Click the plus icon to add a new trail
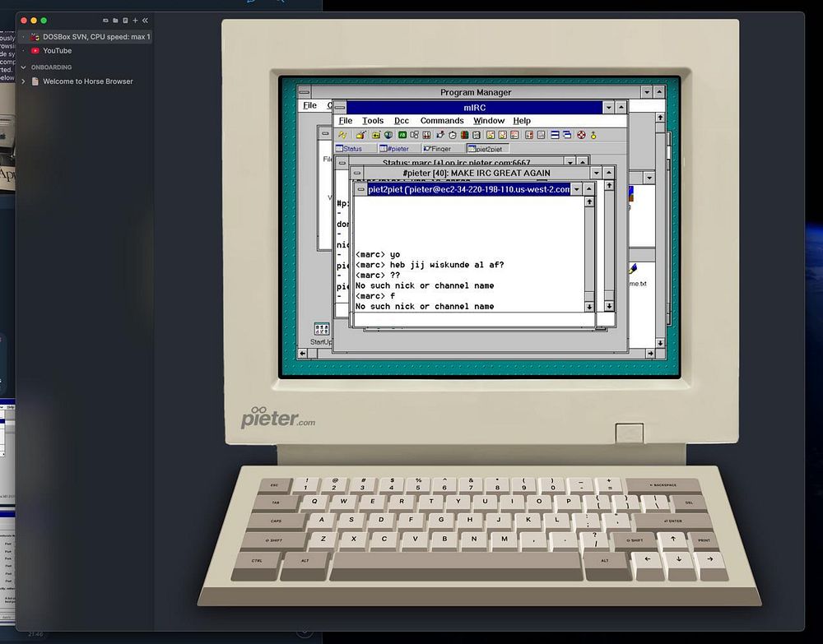Screen dimensions: 823x644 pos(135,21)
